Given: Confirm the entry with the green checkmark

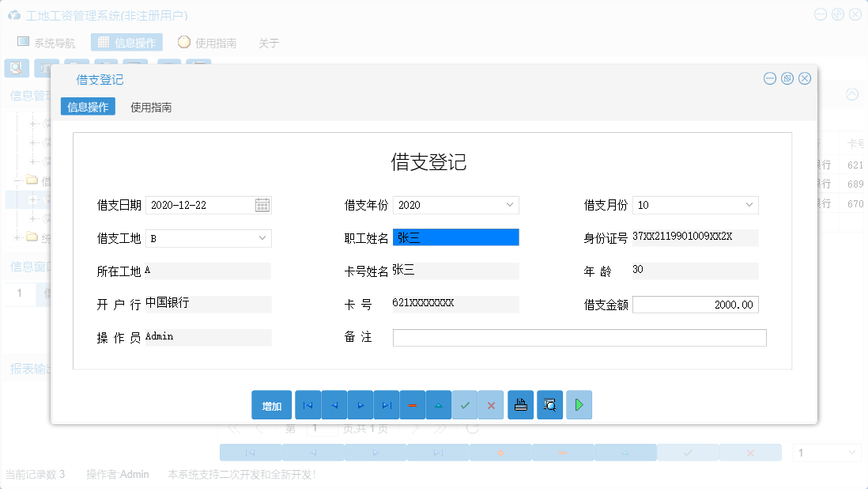Looking at the screenshot, I should (x=465, y=404).
